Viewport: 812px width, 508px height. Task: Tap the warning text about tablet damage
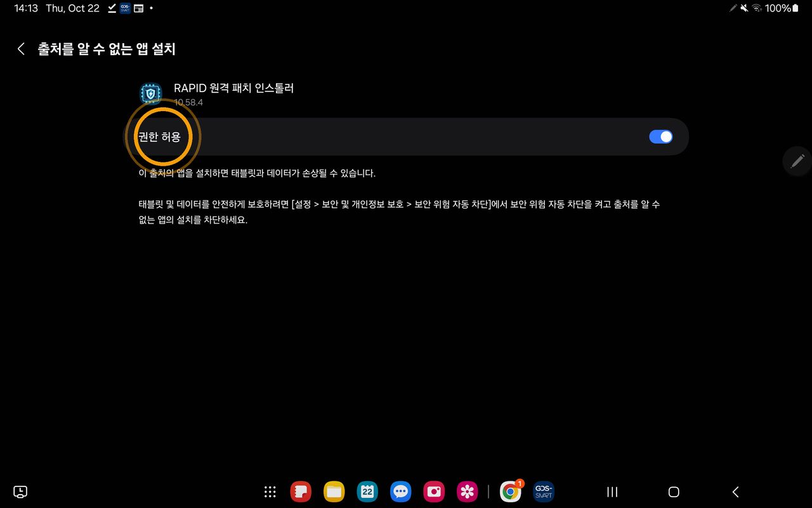[x=257, y=173]
